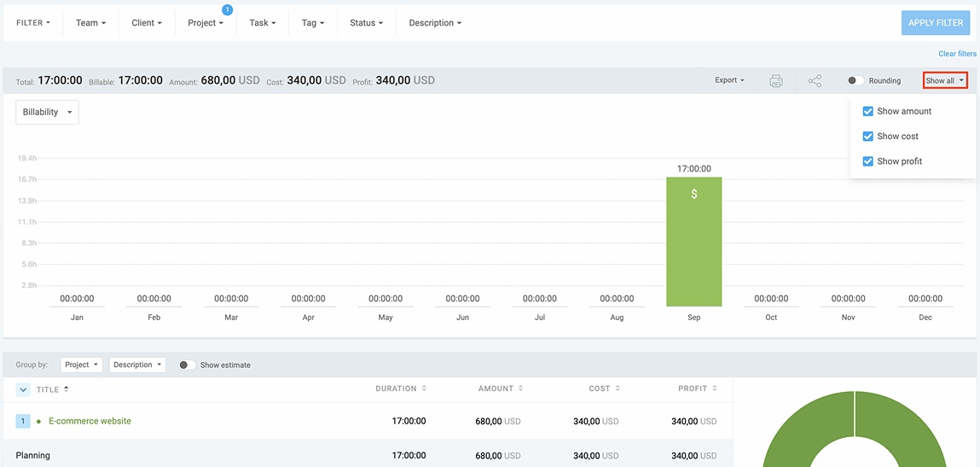Sort by Profit column arrows

point(714,388)
